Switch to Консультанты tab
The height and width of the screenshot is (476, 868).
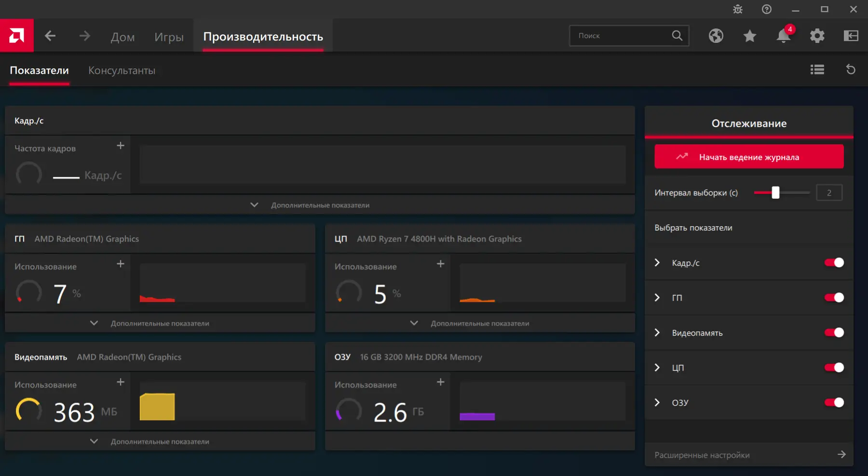point(122,70)
